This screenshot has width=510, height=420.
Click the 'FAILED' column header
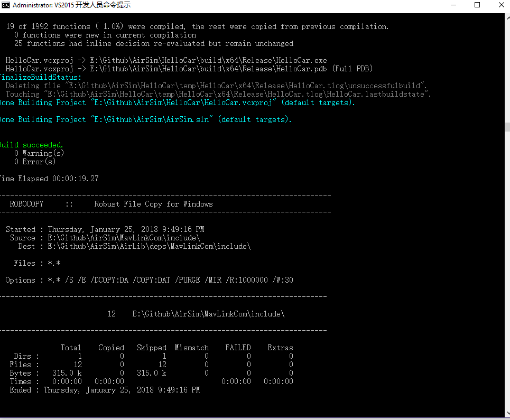238,348
